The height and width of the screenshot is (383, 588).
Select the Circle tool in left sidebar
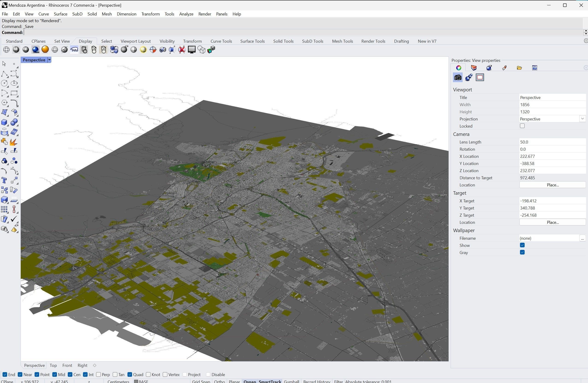tap(4, 83)
